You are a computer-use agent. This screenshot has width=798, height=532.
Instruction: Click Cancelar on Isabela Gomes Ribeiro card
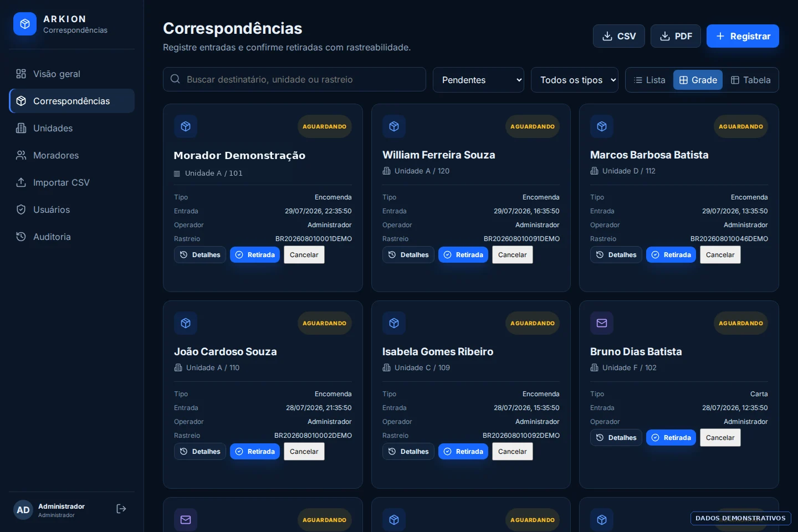[513, 452]
